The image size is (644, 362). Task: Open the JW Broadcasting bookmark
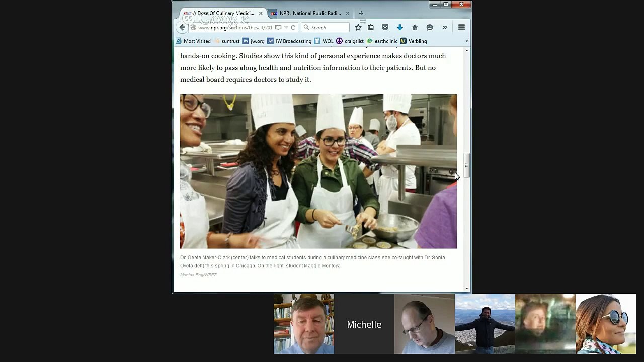pyautogui.click(x=289, y=41)
